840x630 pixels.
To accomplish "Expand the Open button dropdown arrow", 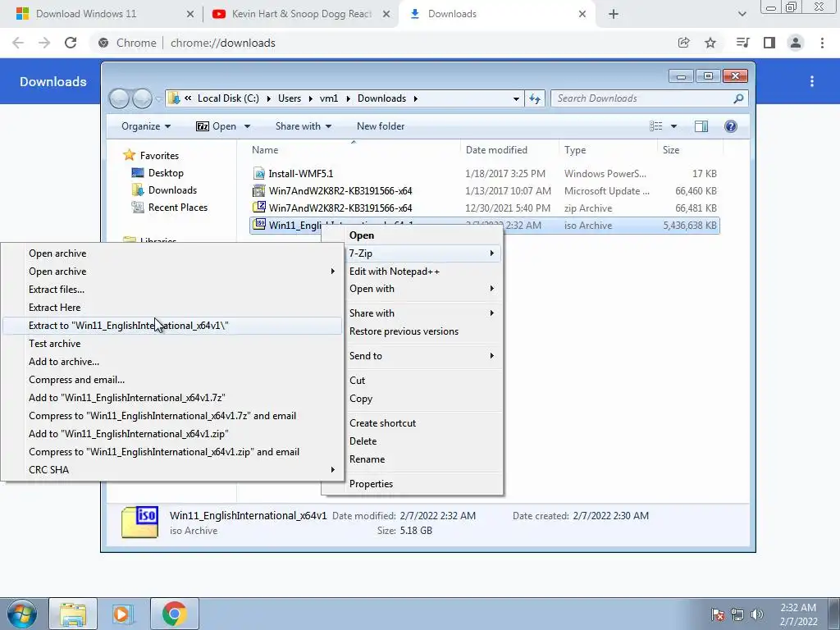I will point(247,126).
